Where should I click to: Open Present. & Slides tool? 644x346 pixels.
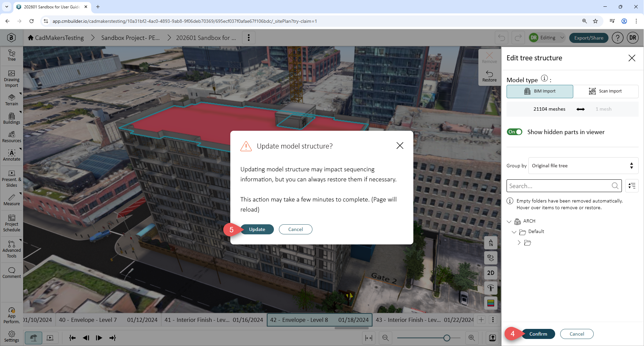click(12, 179)
